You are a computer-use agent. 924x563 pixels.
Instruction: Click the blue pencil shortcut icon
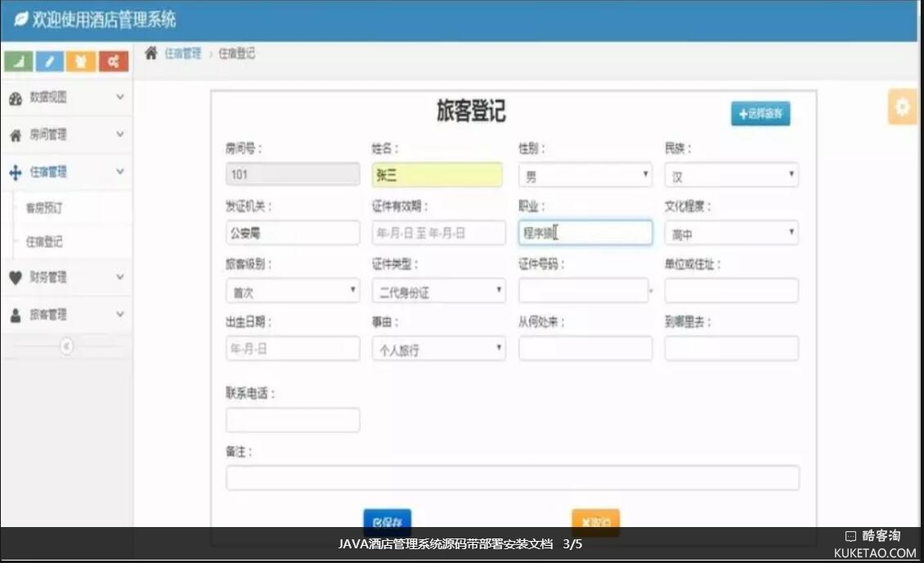click(x=50, y=61)
